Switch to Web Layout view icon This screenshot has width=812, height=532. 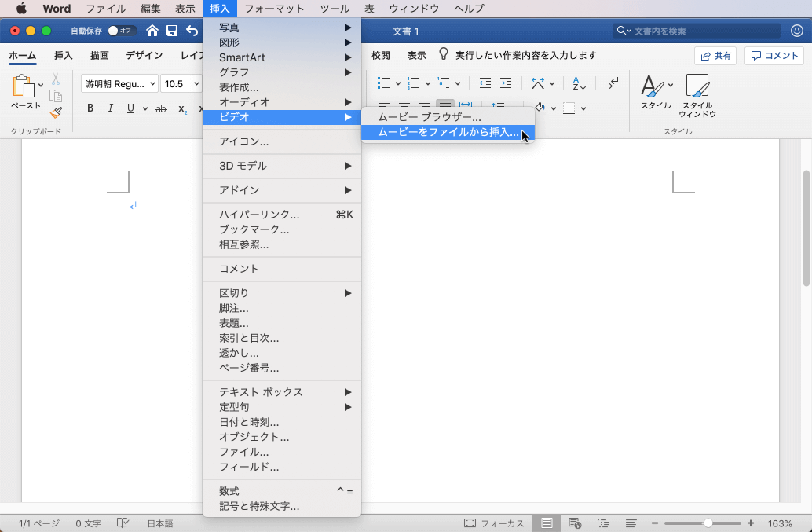(x=575, y=523)
